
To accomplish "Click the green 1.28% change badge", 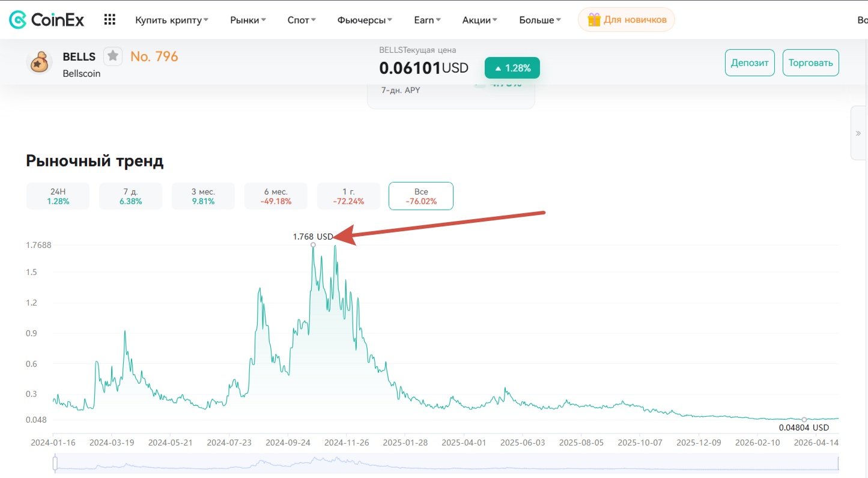I will pos(512,68).
